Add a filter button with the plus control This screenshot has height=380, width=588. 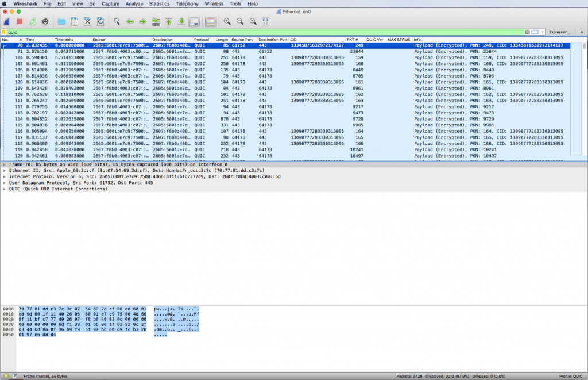582,32
